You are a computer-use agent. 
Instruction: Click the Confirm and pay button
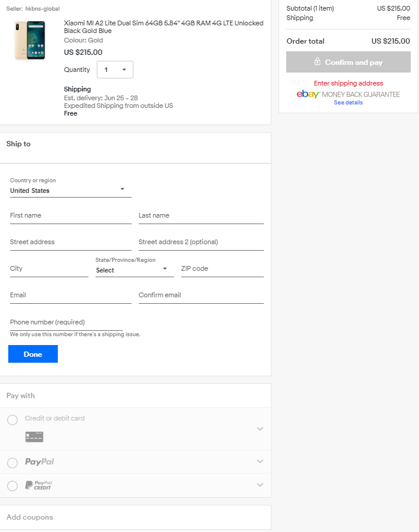(x=348, y=62)
